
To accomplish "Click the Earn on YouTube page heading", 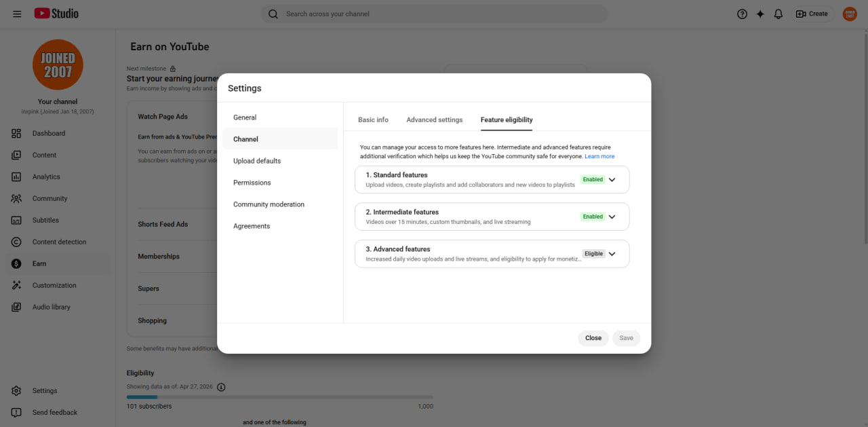I will click(170, 47).
